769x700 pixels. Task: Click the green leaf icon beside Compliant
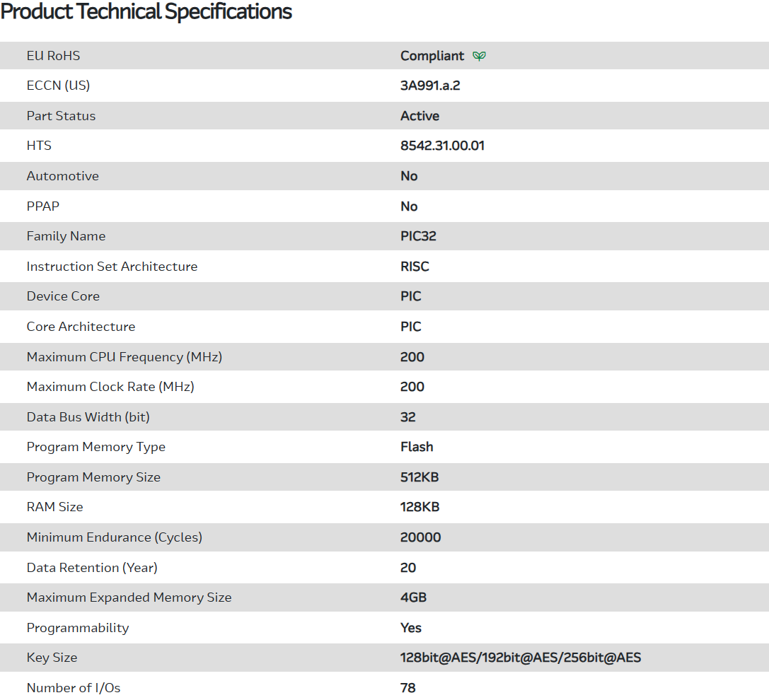pyautogui.click(x=480, y=56)
